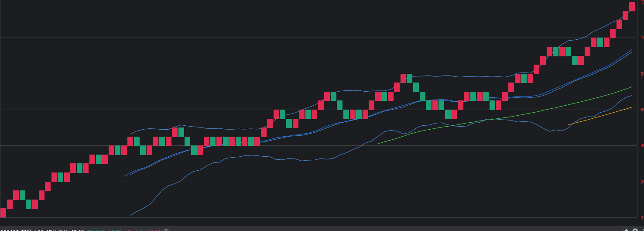This screenshot has width=644, height=231.
Task: Click the topmost red brick at upper right
Action: (x=632, y=7)
